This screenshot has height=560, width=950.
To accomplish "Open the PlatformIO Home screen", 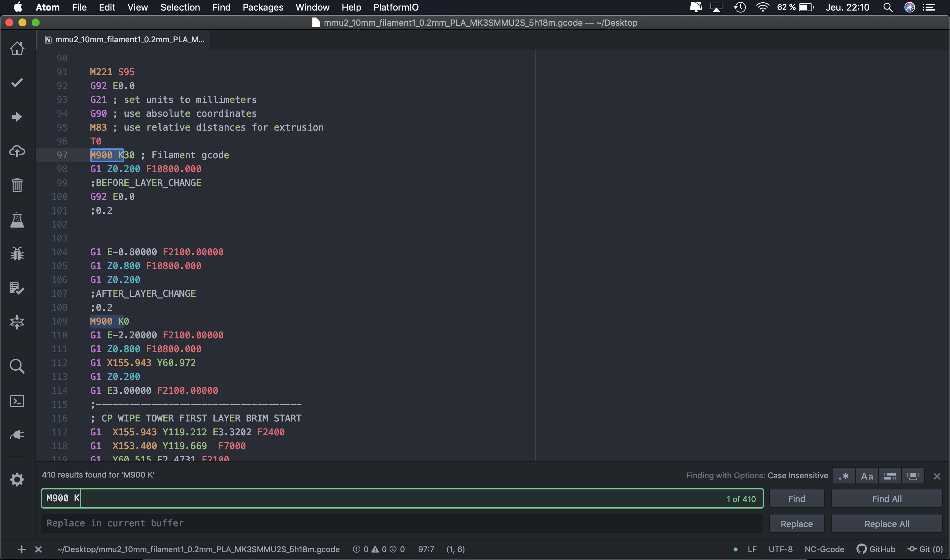I will 17,48.
